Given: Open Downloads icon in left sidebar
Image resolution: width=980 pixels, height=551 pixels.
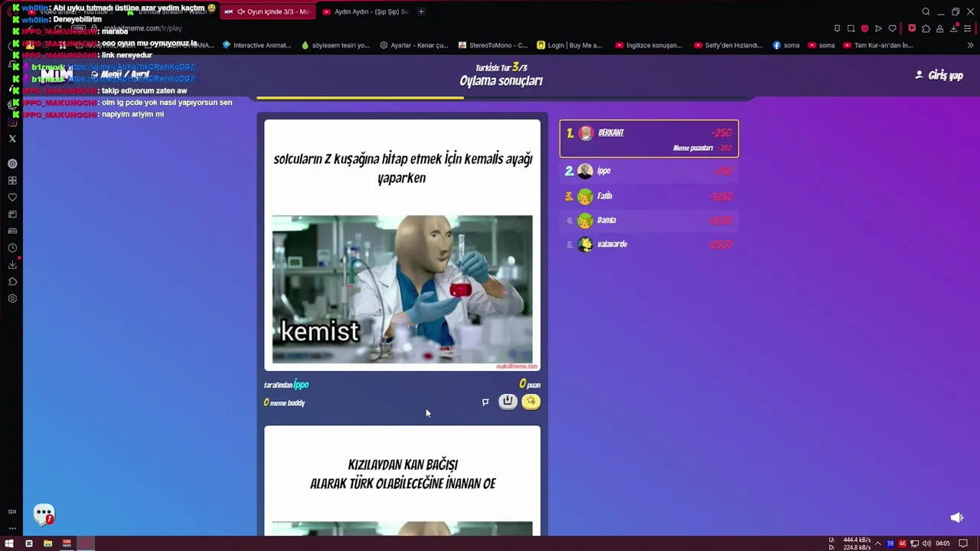Looking at the screenshot, I should pos(12,265).
